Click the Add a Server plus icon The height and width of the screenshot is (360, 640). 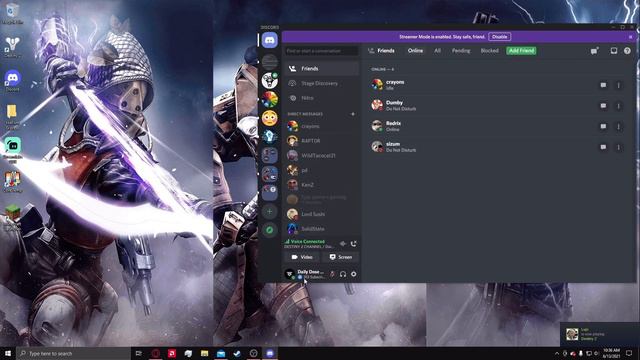pyautogui.click(x=269, y=211)
